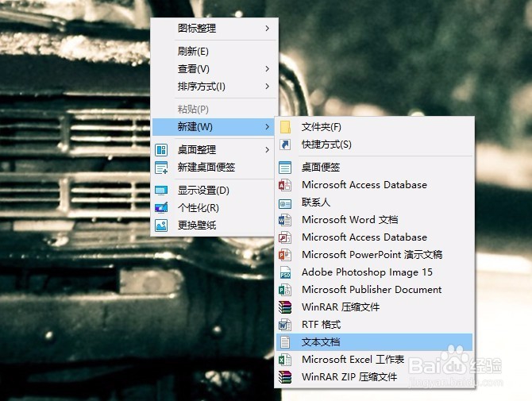
Task: Expand the 新建(W) submenu arrow
Action: [x=268, y=127]
